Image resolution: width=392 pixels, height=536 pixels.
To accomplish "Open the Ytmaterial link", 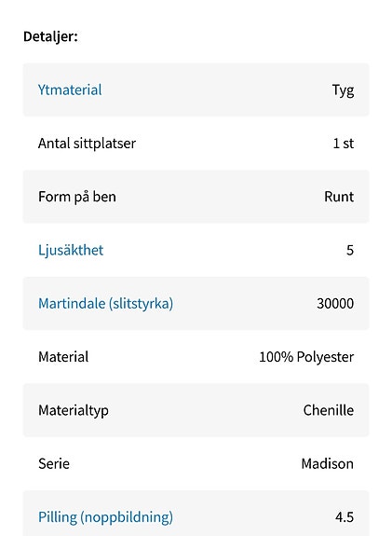I will pos(70,89).
